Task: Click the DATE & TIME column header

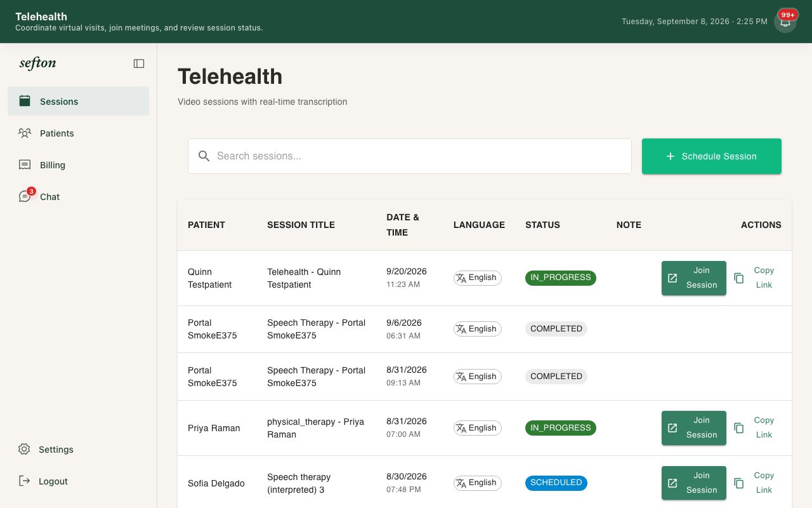Action: 403,225
